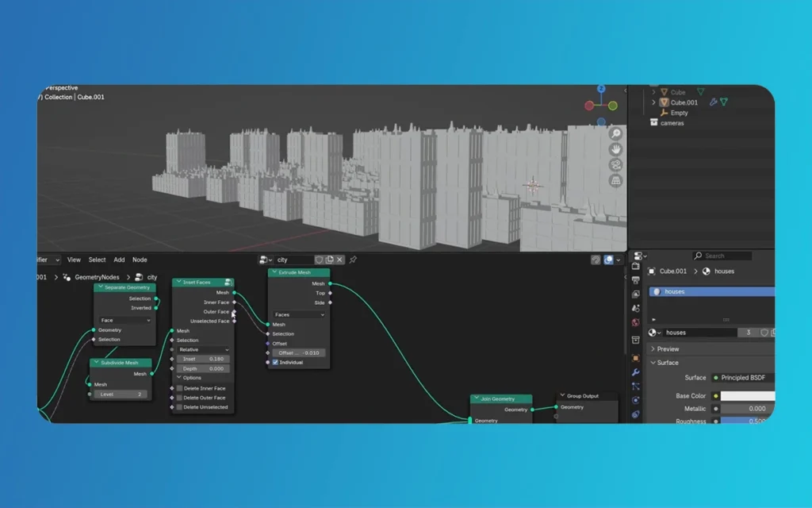The width and height of the screenshot is (812, 508).
Task: Open the World properties tab icon
Action: (x=636, y=322)
